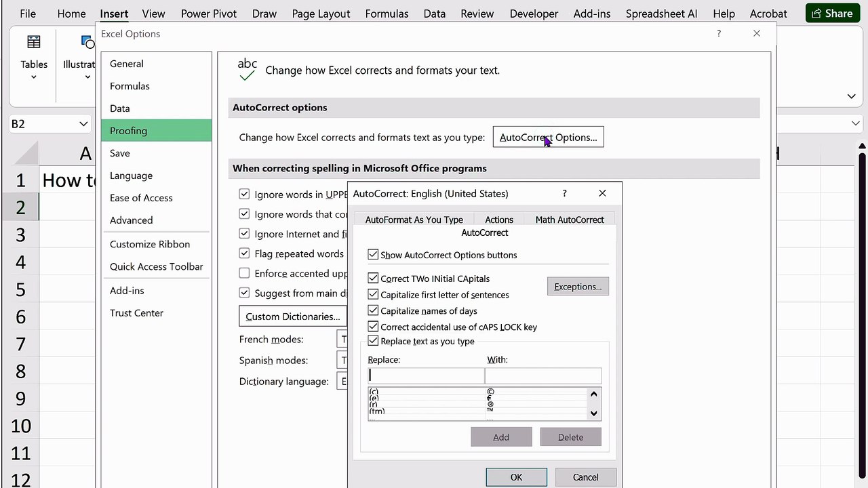
Task: Click the Delete button
Action: coord(570,437)
